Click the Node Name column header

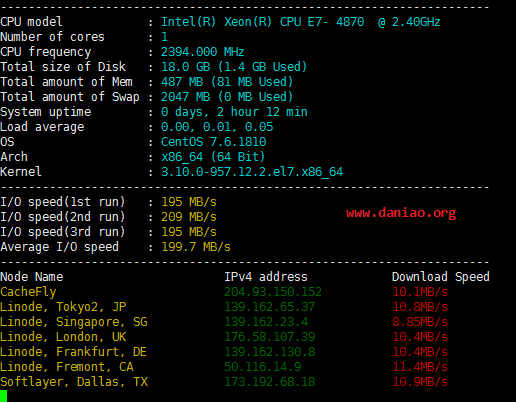click(x=32, y=277)
